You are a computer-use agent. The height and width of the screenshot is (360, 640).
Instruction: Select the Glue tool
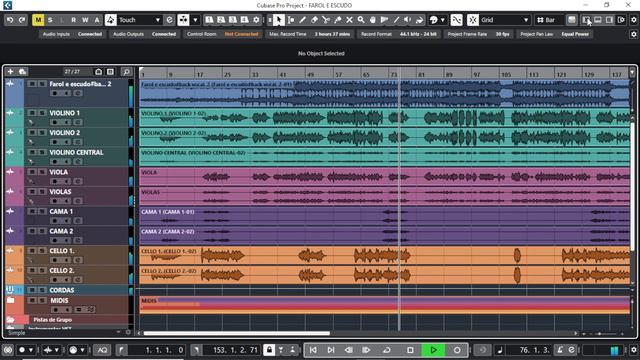point(338,20)
